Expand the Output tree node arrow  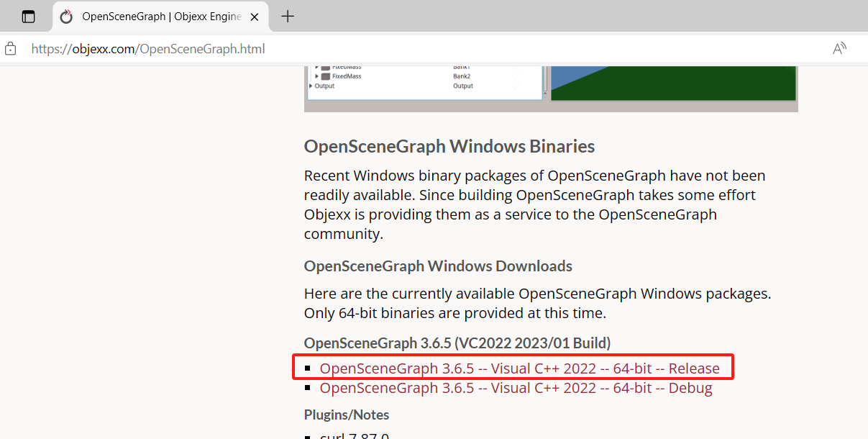[311, 86]
